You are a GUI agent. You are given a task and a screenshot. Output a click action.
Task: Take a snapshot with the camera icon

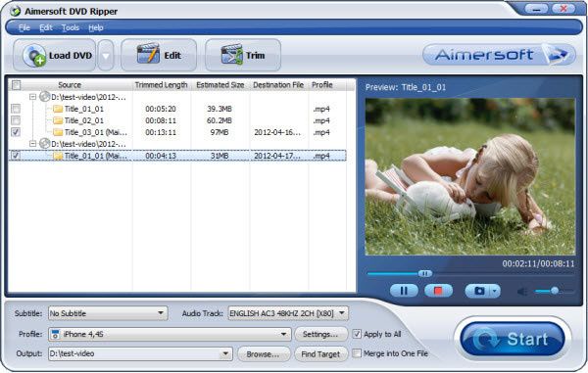click(x=479, y=291)
